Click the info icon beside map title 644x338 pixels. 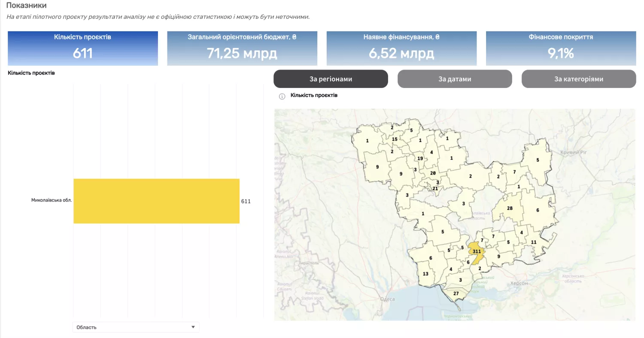coord(282,96)
